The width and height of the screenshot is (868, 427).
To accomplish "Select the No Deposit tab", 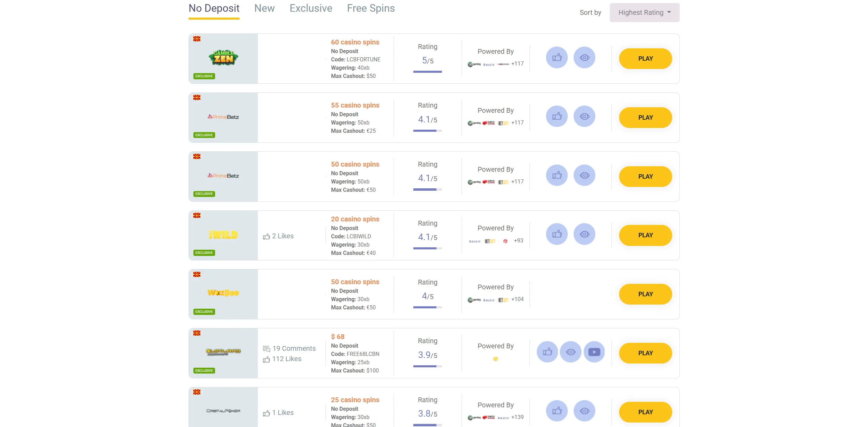I will pos(214,9).
